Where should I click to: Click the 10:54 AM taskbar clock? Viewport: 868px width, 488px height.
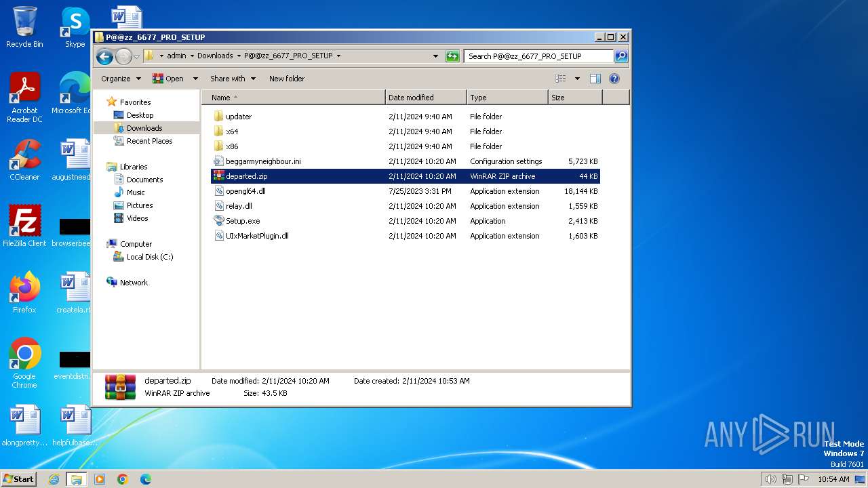click(x=833, y=479)
